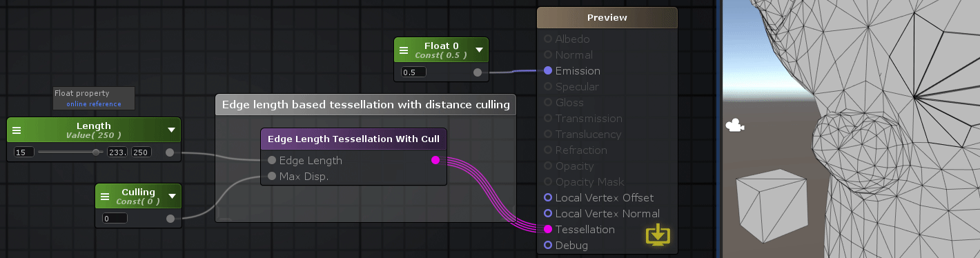
Task: Click the hamburger icon on Culling node
Action: [105, 196]
